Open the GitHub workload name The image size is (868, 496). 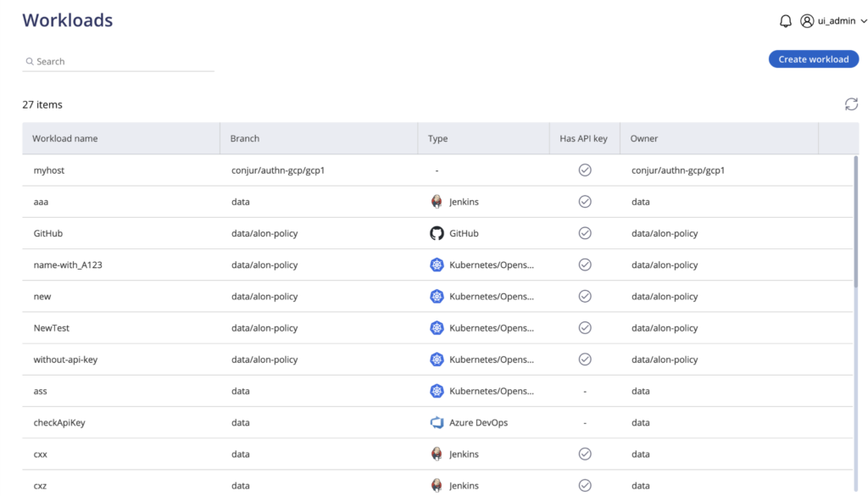pyautogui.click(x=48, y=233)
